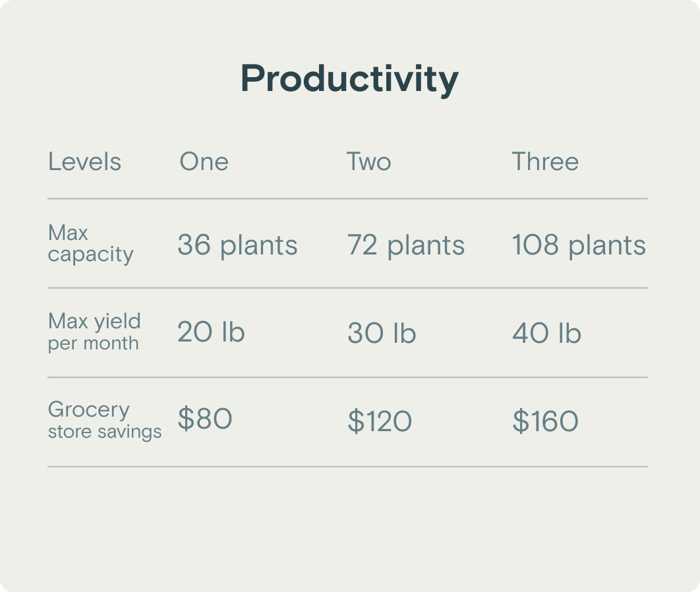Select the Levels column header

pos(84,162)
